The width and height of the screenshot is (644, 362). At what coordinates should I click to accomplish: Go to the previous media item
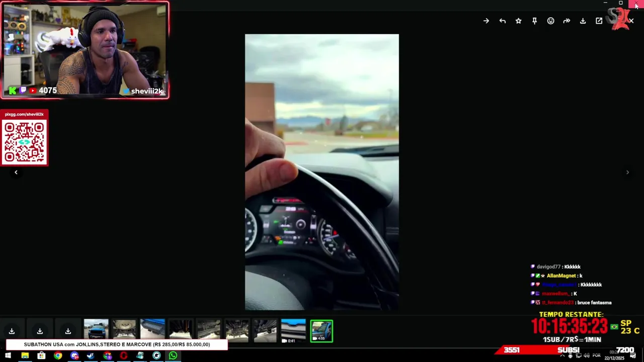pyautogui.click(x=16, y=172)
